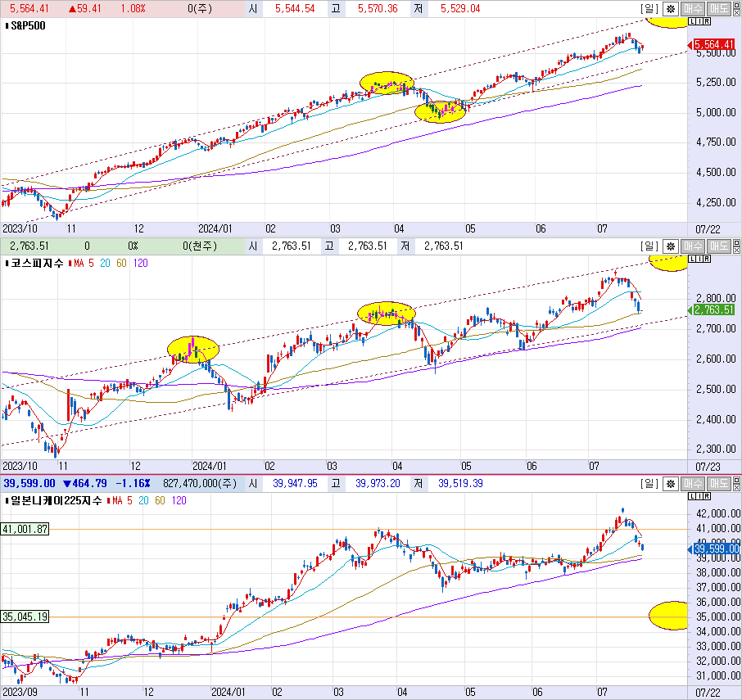Viewport: 742px width, 700px height.
Task: Open settings gear on 일본니케이225 chart
Action: coord(671,483)
